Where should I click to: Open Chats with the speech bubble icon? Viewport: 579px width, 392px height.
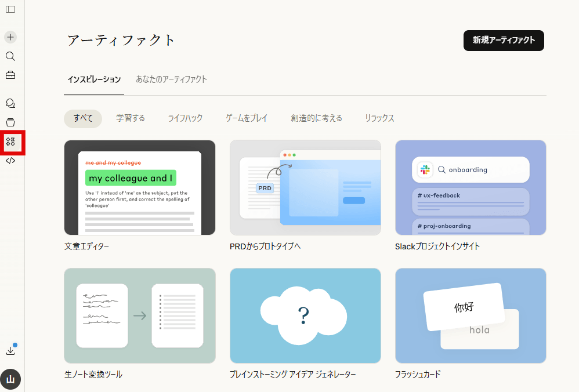pos(9,103)
